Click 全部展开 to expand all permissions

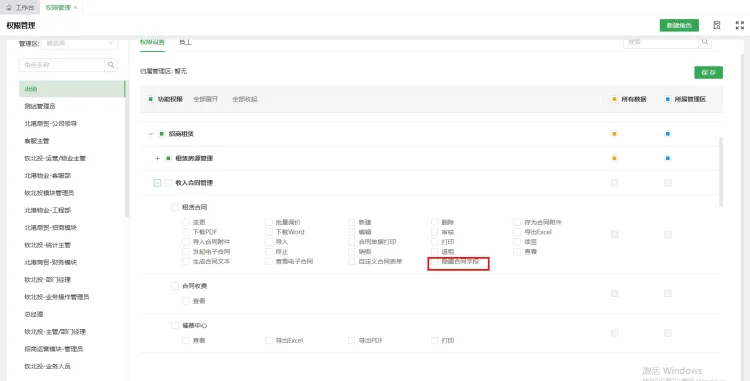pyautogui.click(x=206, y=99)
